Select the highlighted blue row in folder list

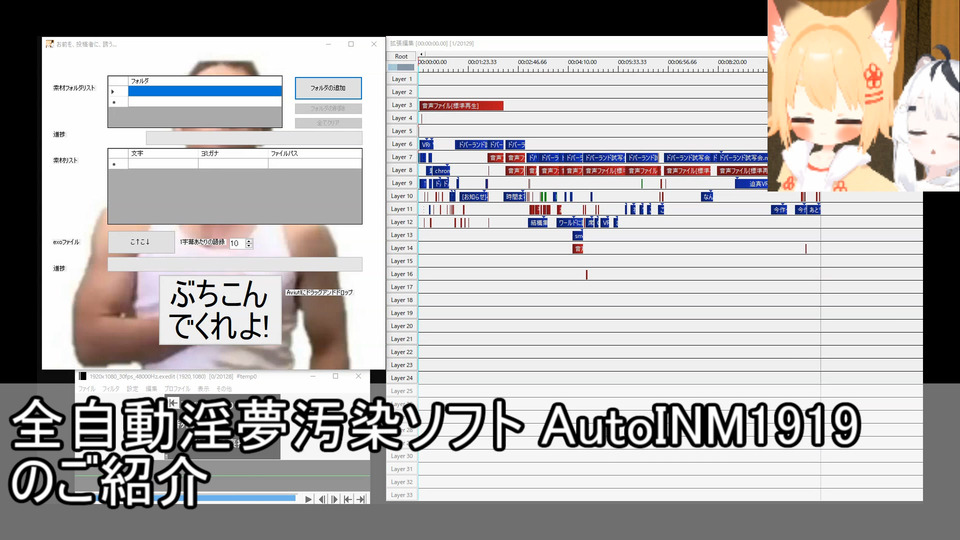point(205,91)
